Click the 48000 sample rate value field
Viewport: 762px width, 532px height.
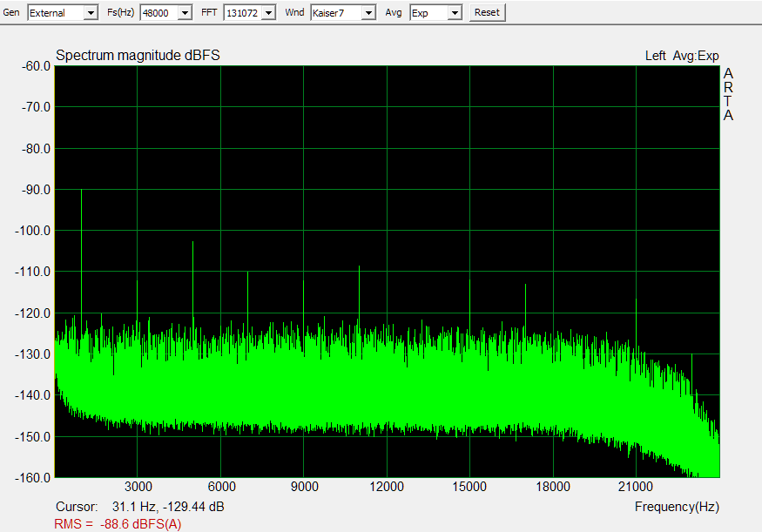[x=159, y=13]
